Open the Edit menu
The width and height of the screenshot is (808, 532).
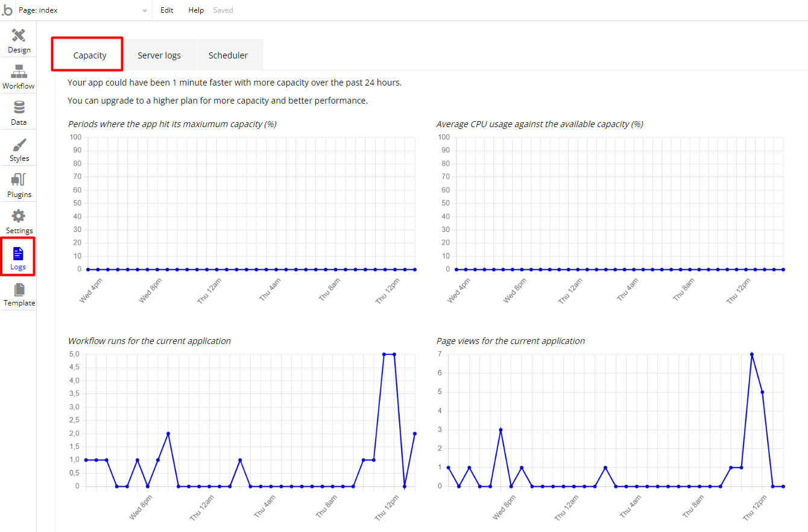pyautogui.click(x=166, y=10)
